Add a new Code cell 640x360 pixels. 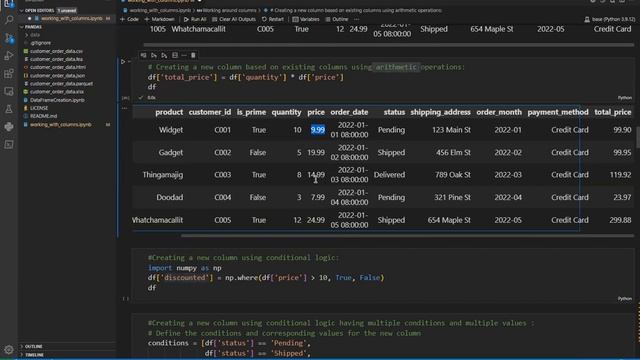tap(129, 19)
